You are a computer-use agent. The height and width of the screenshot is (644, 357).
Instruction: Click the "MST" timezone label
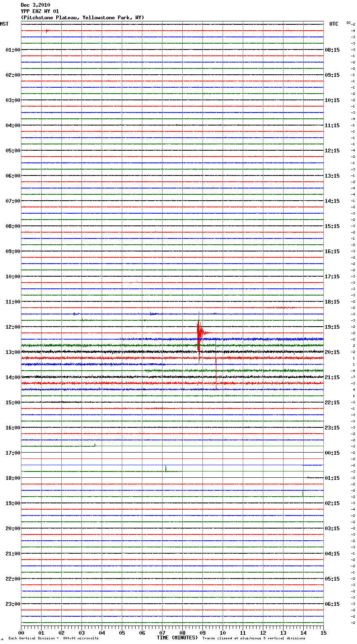[x=4, y=24]
